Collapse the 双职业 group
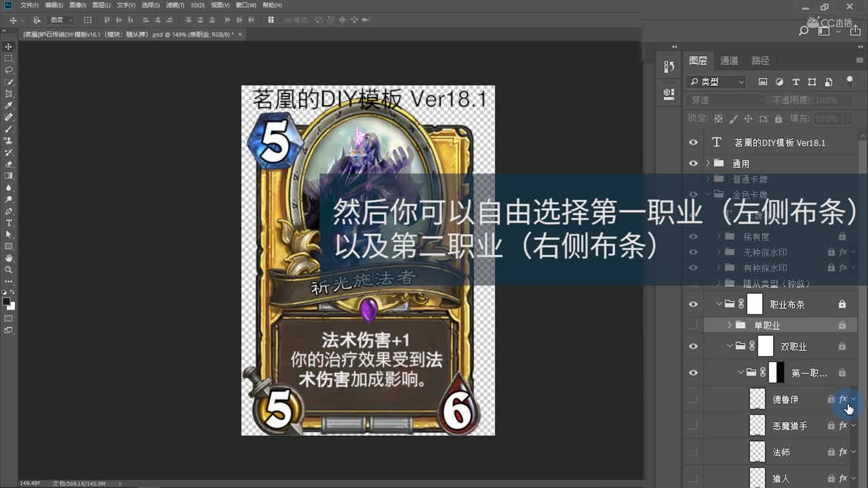The image size is (868, 488). pos(730,346)
